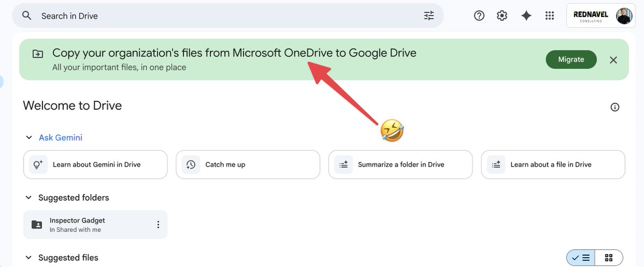Click the Suggested folders heading text

[x=74, y=198]
